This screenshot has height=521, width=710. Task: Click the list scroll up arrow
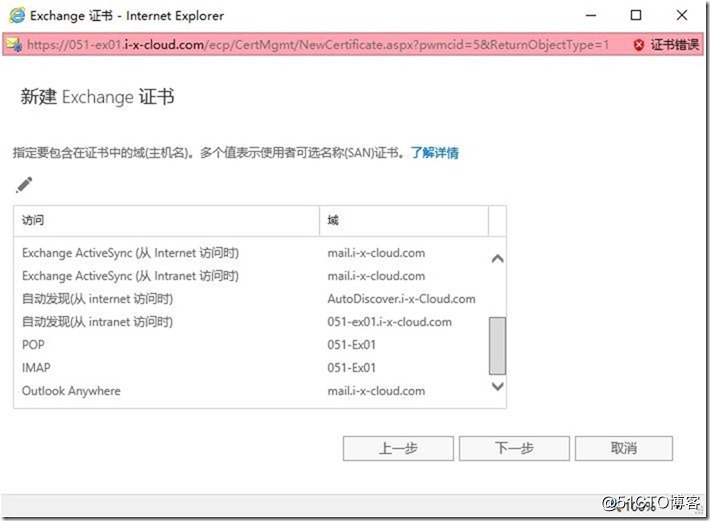tap(497, 258)
